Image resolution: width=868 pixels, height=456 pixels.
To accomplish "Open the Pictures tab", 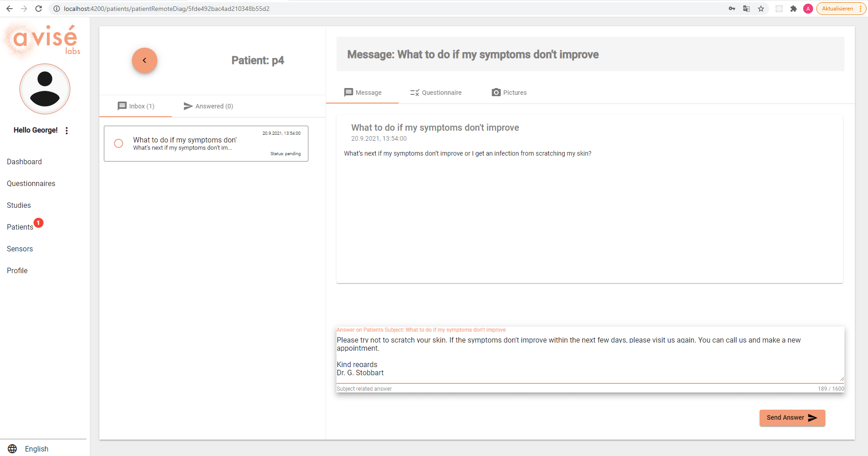I will pos(509,93).
